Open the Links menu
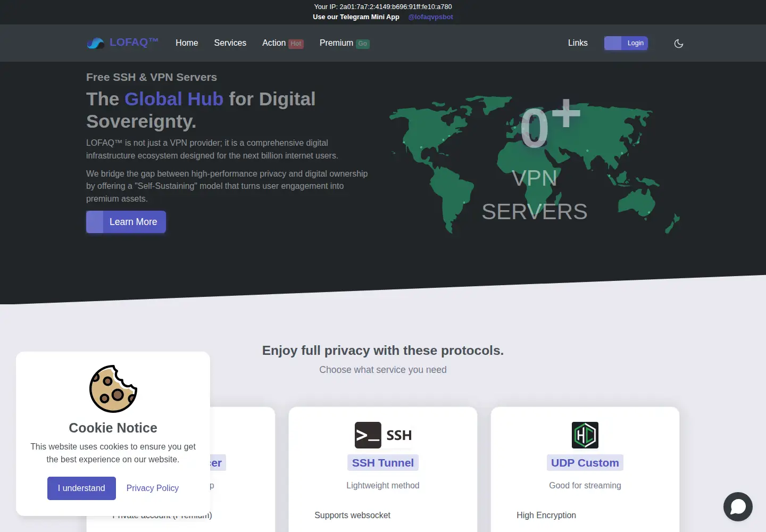Viewport: 766px width, 532px height. [x=578, y=43]
